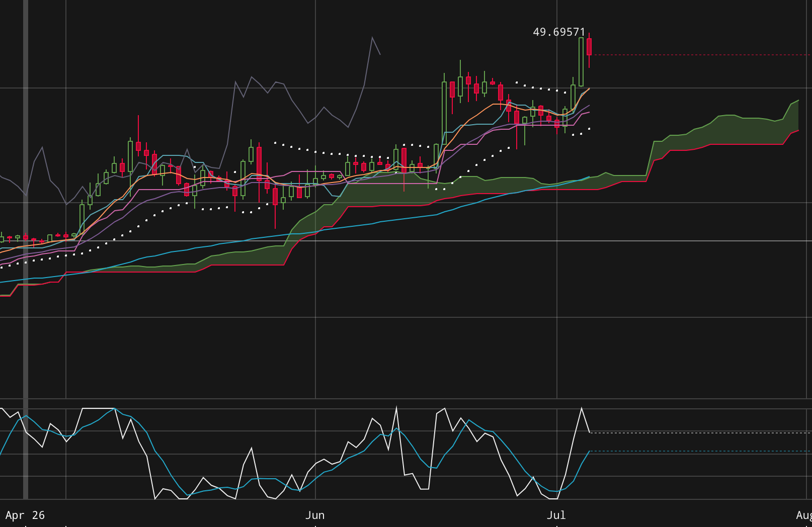This screenshot has height=527, width=812.
Task: Click the 49.69571 high price label
Action: [559, 32]
